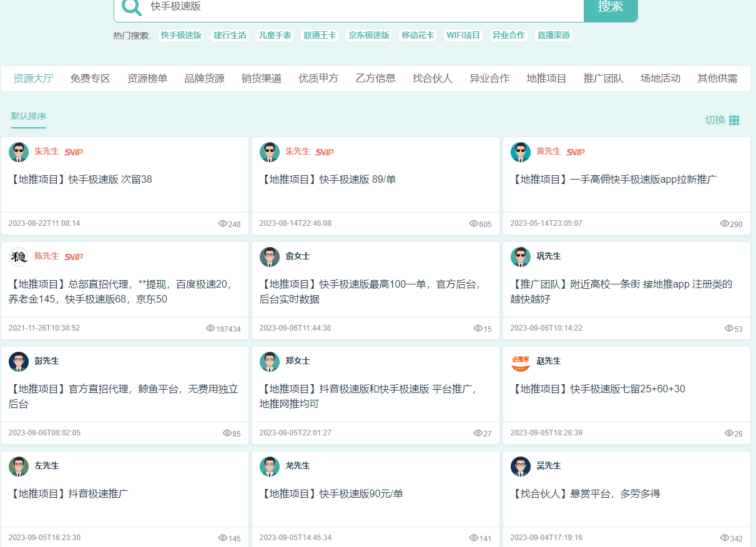Click the eye views icon showing 141
This screenshot has height=547, width=756.
474,538
